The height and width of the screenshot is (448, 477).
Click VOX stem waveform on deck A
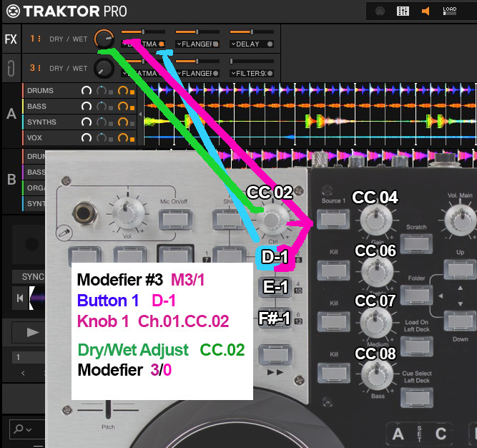(x=310, y=138)
